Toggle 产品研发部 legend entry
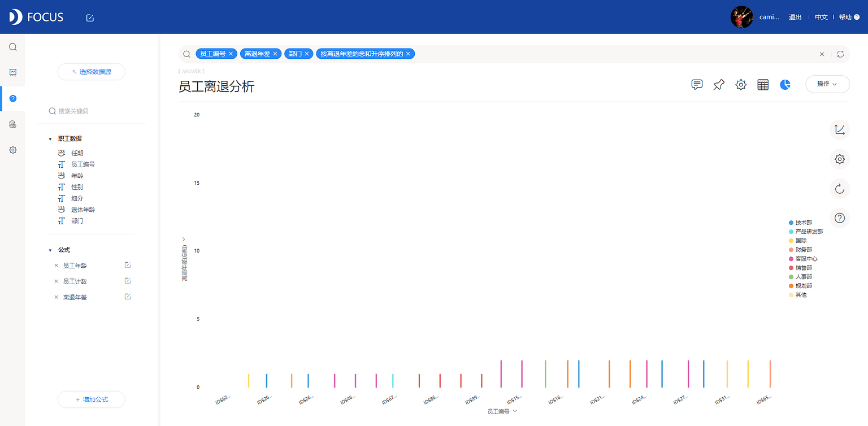Image resolution: width=868 pixels, height=426 pixels. [806, 232]
